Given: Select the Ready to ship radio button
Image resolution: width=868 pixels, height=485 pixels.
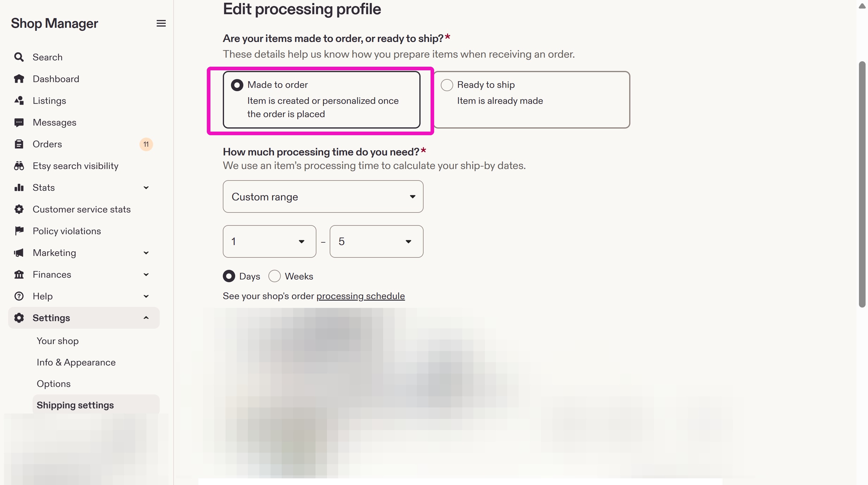Looking at the screenshot, I should tap(447, 85).
